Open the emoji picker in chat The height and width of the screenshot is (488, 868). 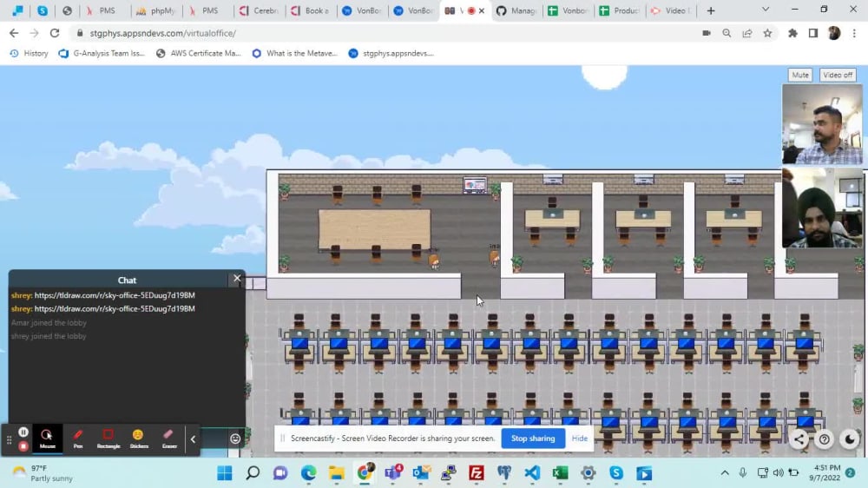pos(235,439)
